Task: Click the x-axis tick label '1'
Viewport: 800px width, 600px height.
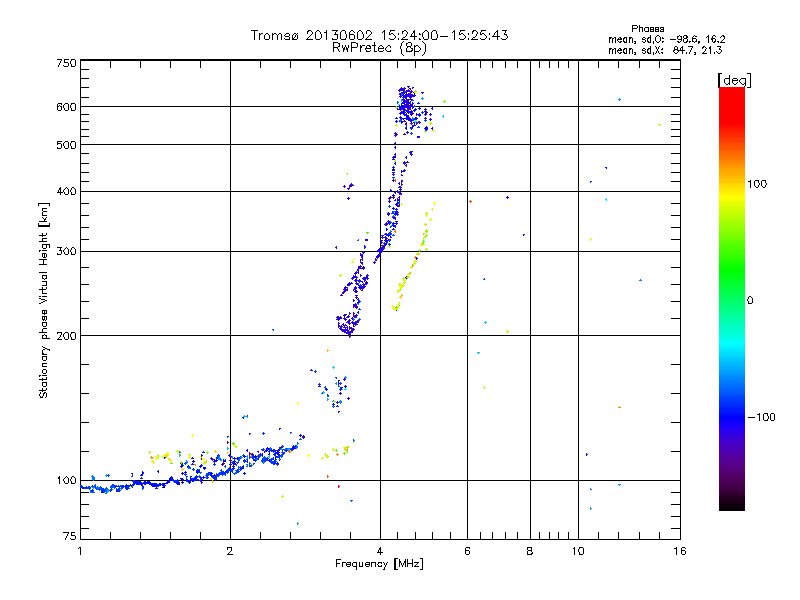Action: [x=80, y=552]
